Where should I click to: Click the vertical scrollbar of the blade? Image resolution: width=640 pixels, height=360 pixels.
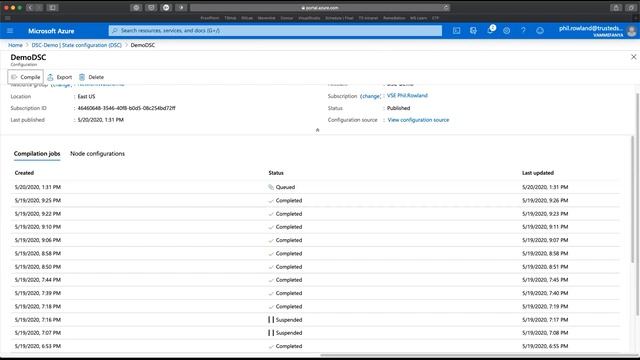637,204
